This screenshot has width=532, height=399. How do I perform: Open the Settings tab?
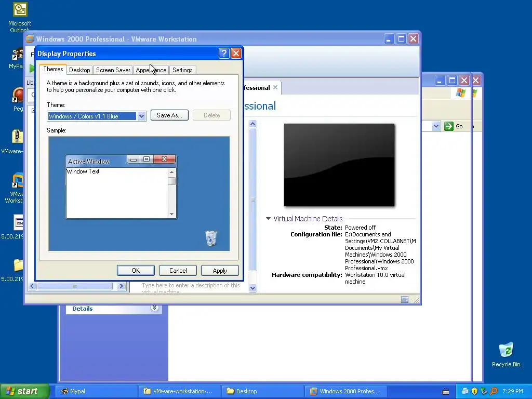[182, 70]
